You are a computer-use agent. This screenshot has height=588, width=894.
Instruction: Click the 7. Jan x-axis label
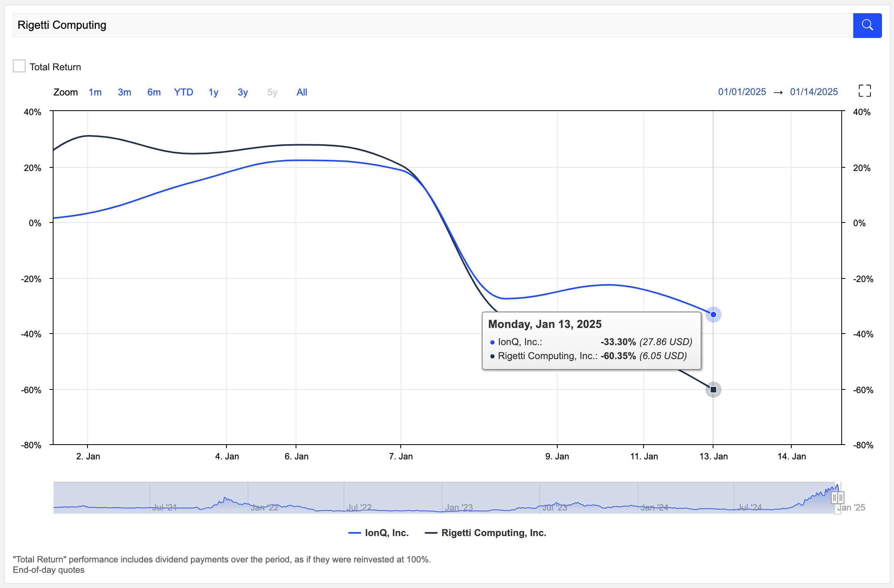[x=401, y=457]
